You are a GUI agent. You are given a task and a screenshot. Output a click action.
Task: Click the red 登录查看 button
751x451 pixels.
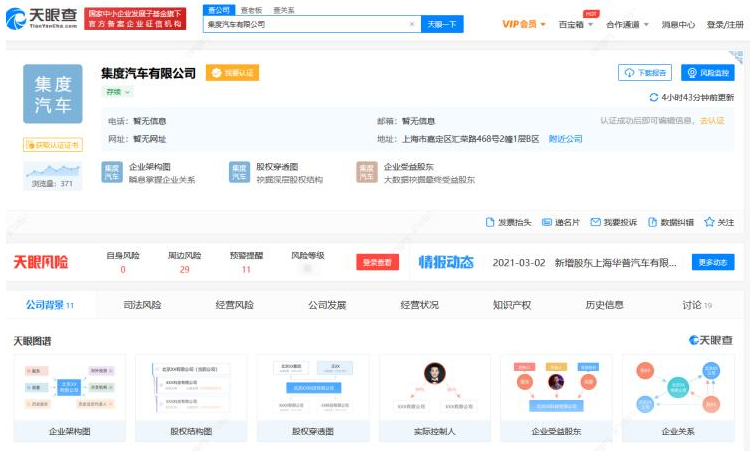pyautogui.click(x=377, y=262)
